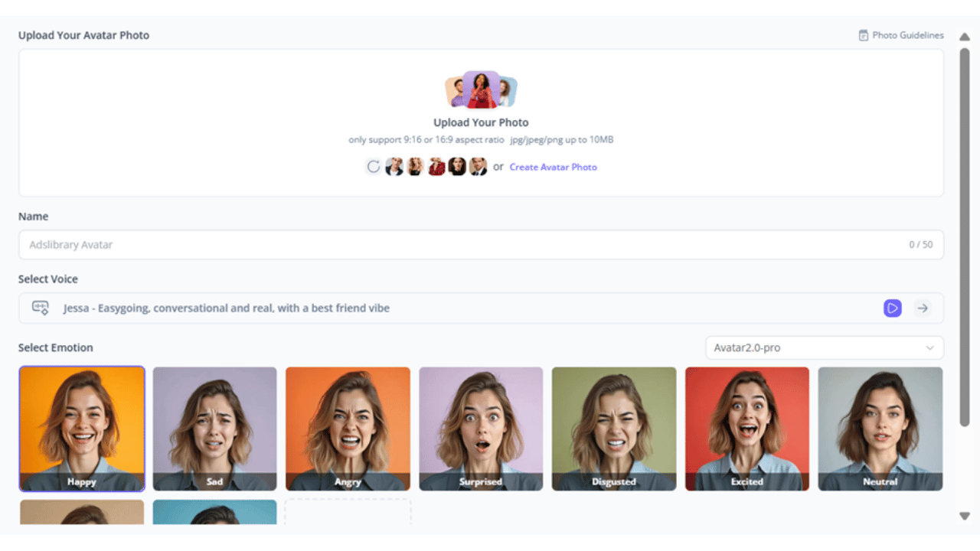Screen dimensions: 980x551
Task: Click the stacked photos upload illustration
Action: (x=481, y=90)
